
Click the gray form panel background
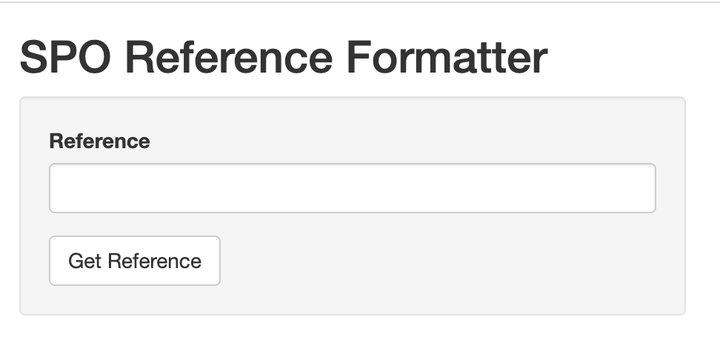pyautogui.click(x=441, y=276)
